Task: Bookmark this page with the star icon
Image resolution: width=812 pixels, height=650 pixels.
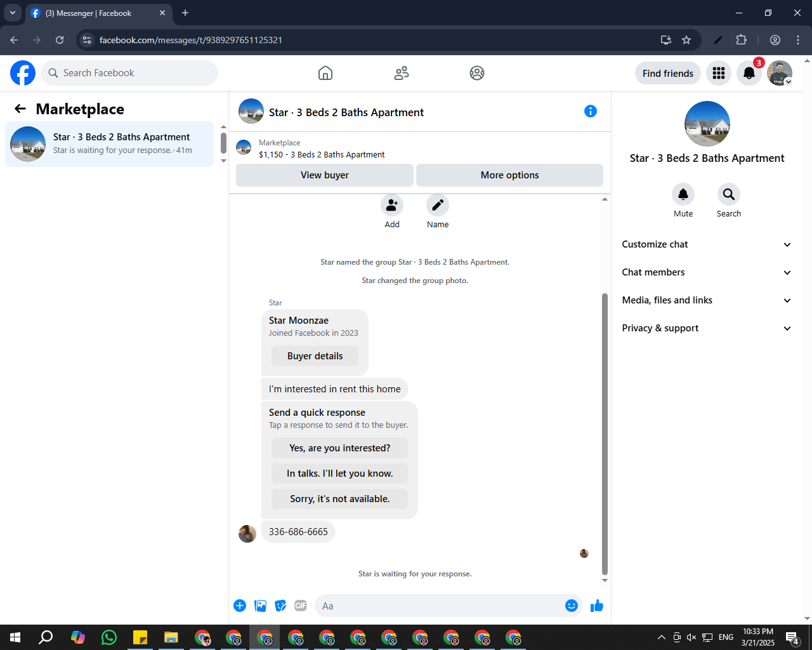Action: coord(686,40)
